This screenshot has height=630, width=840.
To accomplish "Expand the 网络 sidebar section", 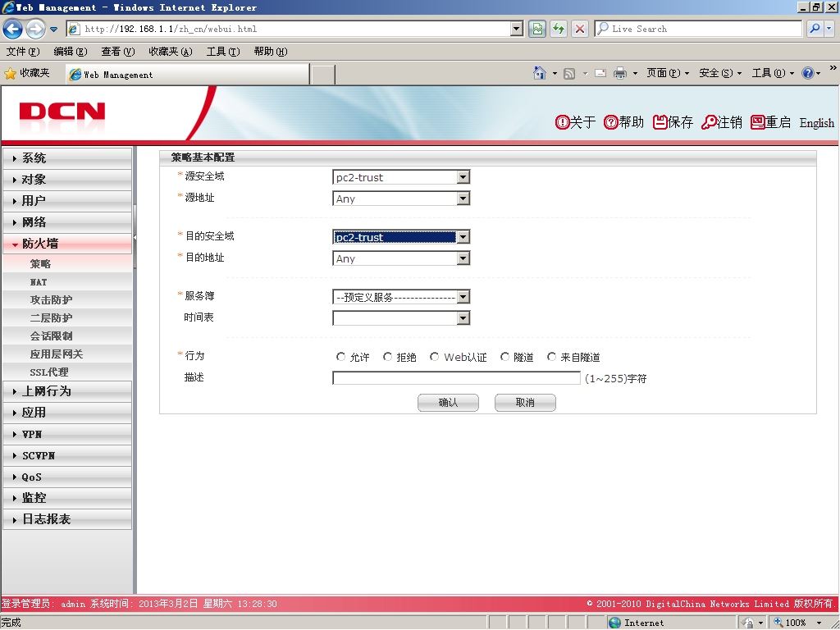I will tap(67, 222).
